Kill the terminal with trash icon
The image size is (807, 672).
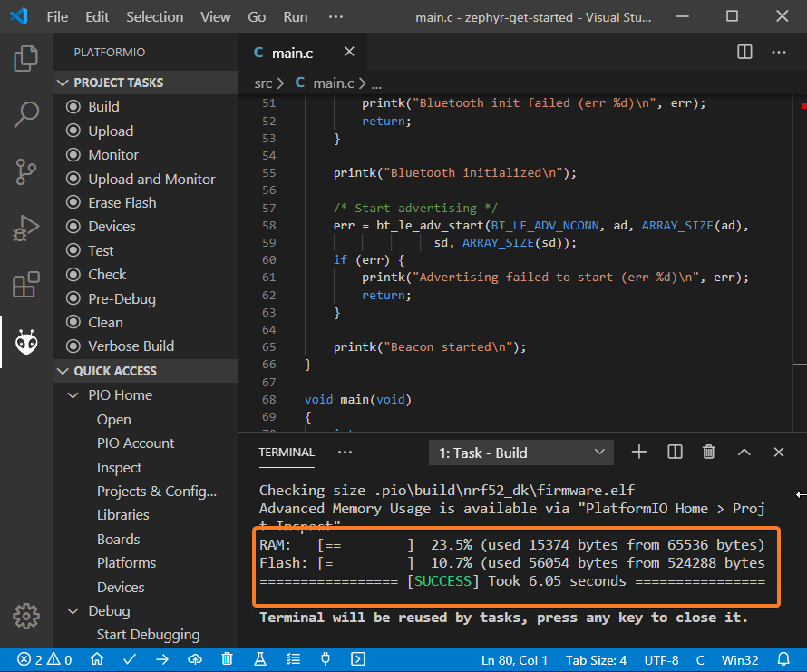(x=709, y=453)
